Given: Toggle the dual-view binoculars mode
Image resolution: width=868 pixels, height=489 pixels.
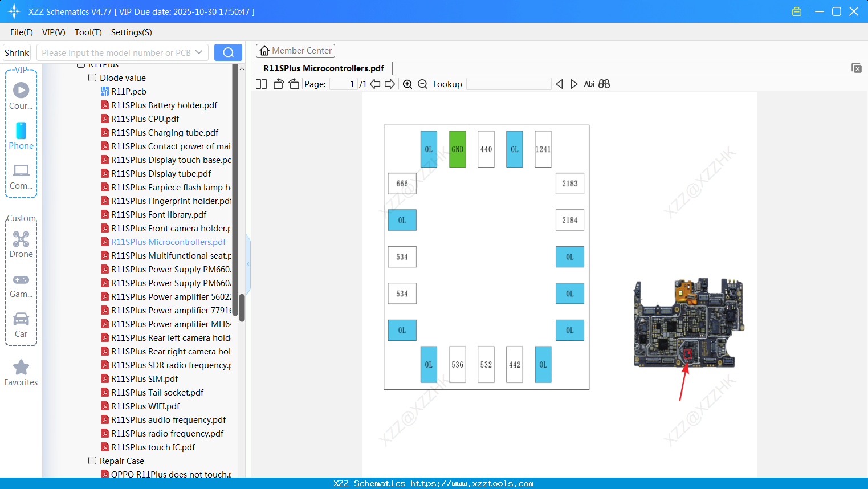Looking at the screenshot, I should 604,84.
